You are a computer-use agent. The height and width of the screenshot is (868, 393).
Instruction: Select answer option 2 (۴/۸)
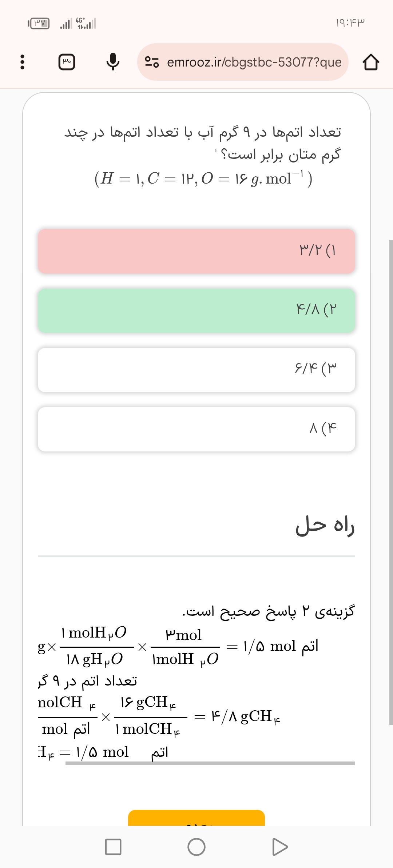pyautogui.click(x=196, y=310)
